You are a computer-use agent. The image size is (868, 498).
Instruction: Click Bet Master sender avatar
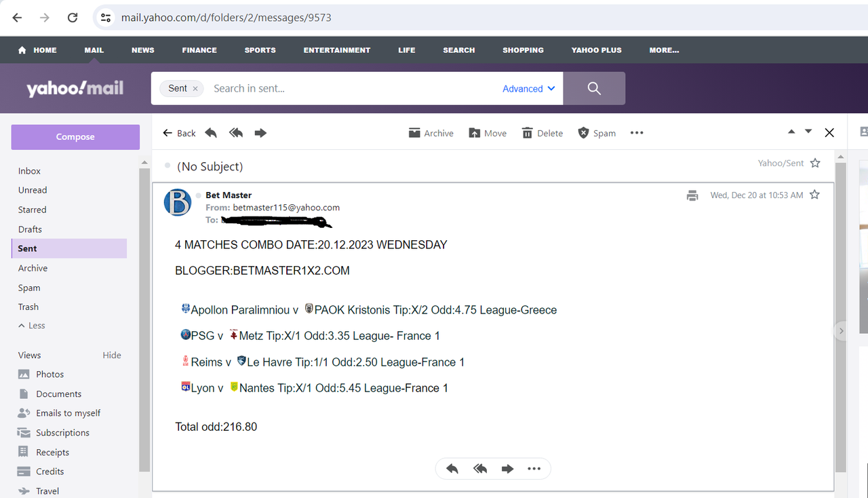pos(178,202)
